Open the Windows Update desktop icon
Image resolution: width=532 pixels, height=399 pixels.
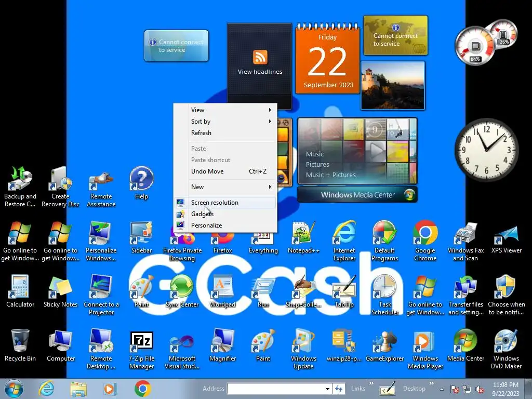303,349
